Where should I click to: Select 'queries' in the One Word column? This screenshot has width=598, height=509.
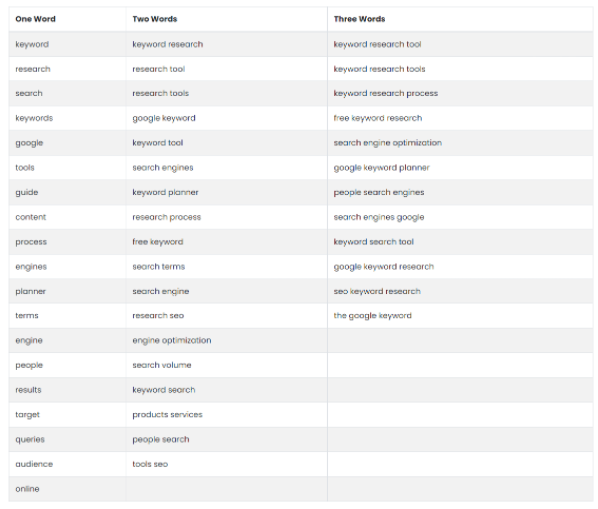point(30,439)
